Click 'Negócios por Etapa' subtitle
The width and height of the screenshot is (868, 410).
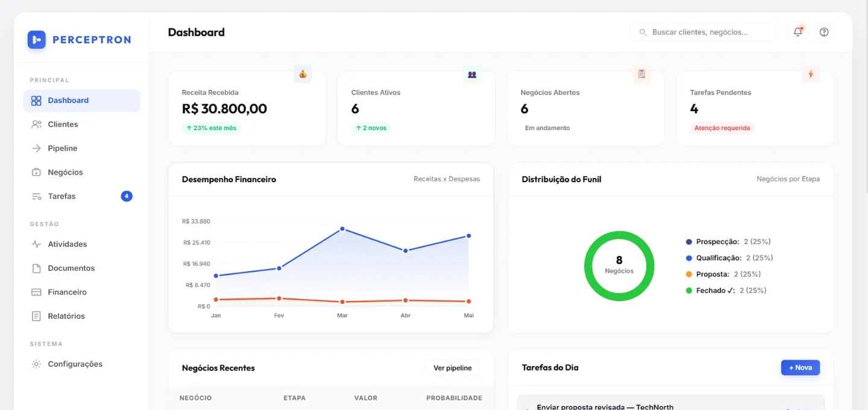(788, 179)
